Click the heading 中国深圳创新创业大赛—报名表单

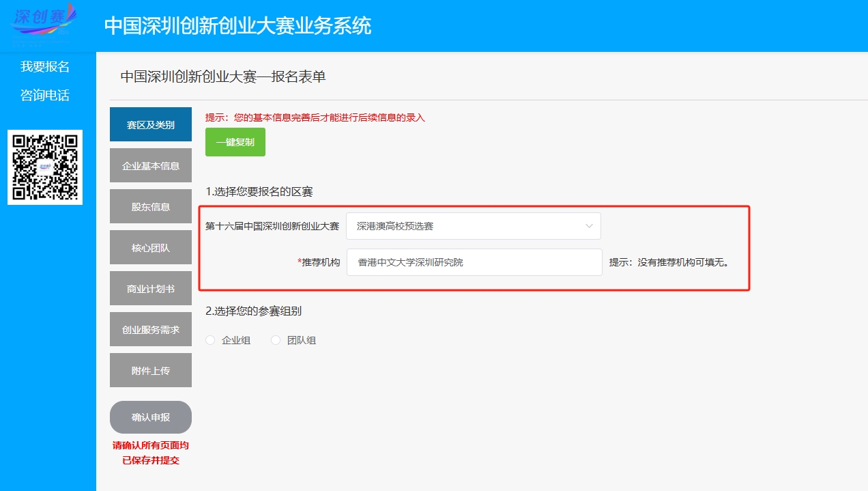tap(223, 76)
